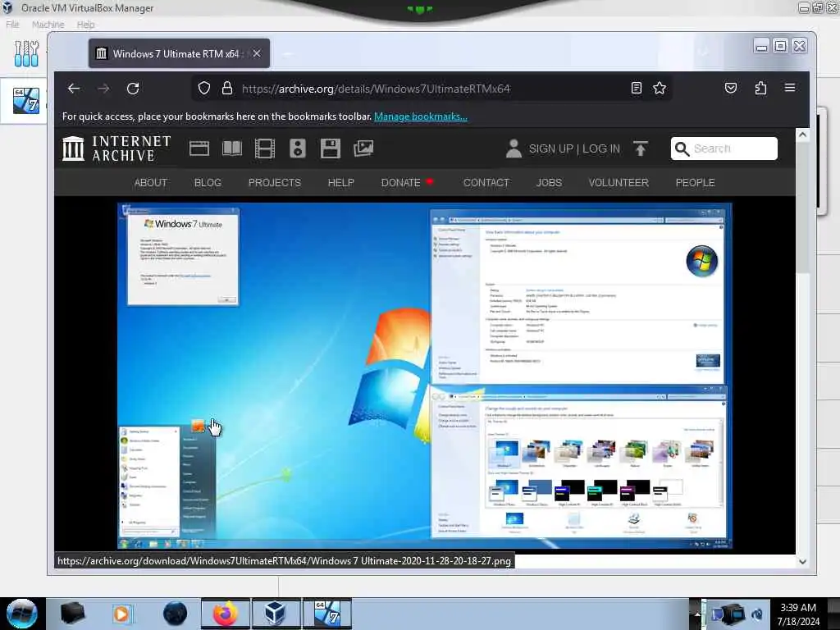This screenshot has width=840, height=630.
Task: Click the user avatar icon
Action: [x=514, y=148]
